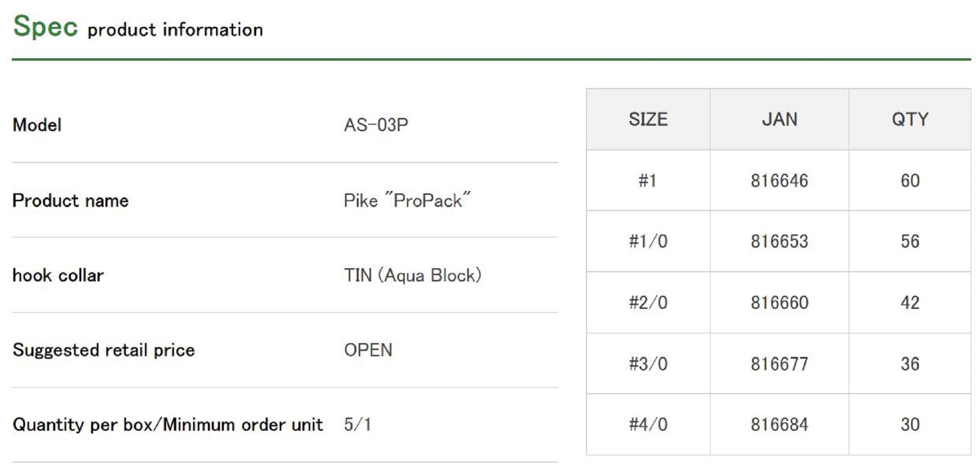Image resolution: width=980 pixels, height=468 pixels.
Task: Click the Product name label
Action: (71, 201)
